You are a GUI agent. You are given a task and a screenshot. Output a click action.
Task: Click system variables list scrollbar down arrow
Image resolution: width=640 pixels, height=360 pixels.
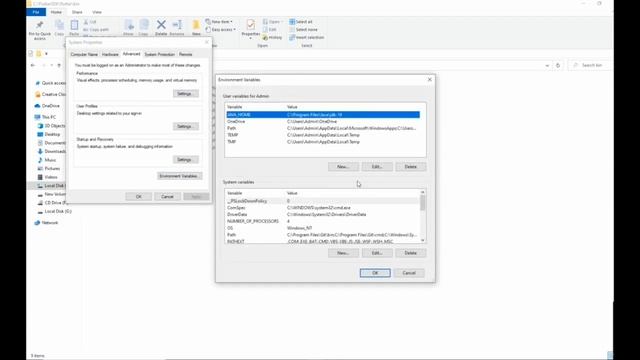(422, 240)
